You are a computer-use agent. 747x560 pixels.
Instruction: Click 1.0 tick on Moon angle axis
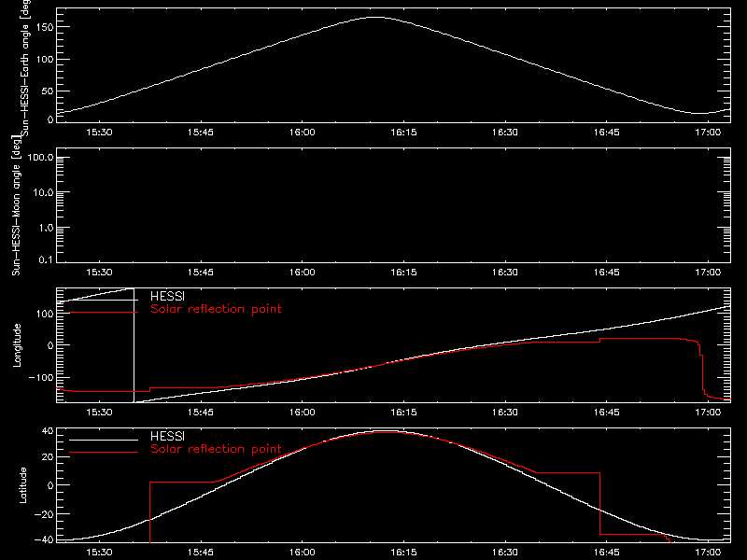point(46,228)
